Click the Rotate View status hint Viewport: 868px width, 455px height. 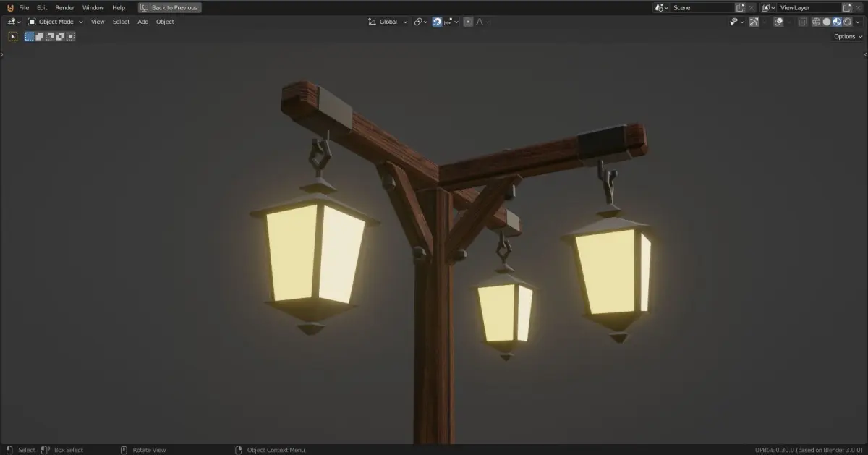tap(142, 450)
